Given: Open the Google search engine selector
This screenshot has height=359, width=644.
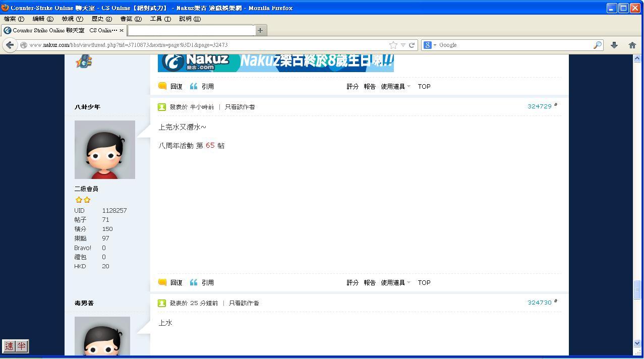Looking at the screenshot, I should click(430, 45).
